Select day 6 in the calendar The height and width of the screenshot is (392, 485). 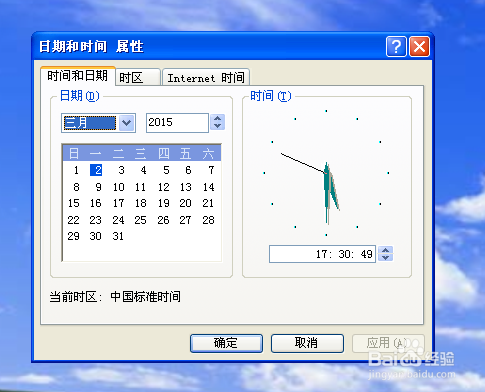pos(188,170)
